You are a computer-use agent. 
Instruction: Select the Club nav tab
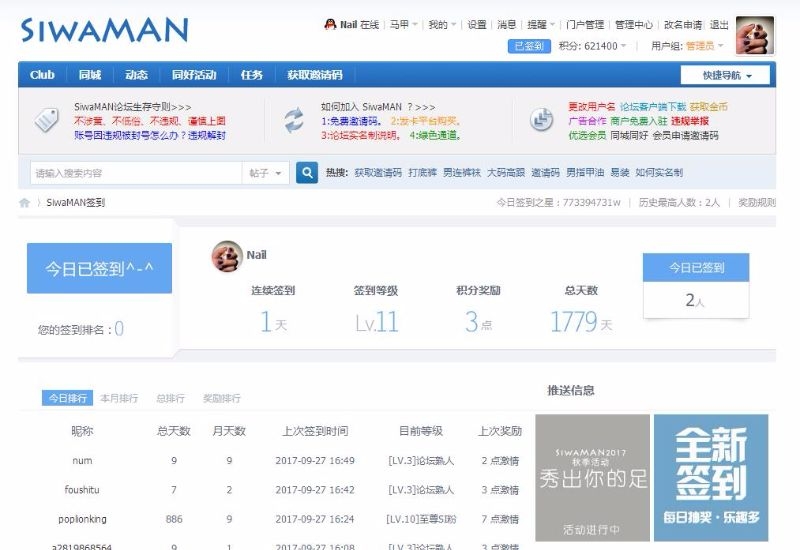point(42,75)
